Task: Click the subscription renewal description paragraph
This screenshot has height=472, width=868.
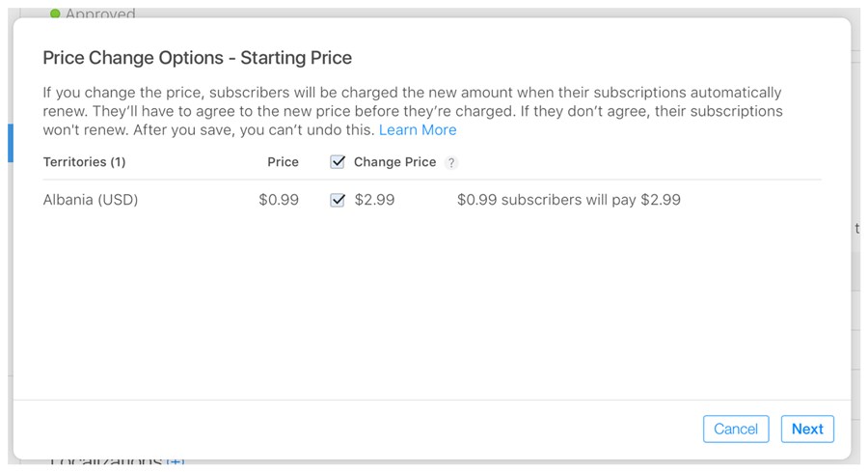Action: click(x=413, y=111)
